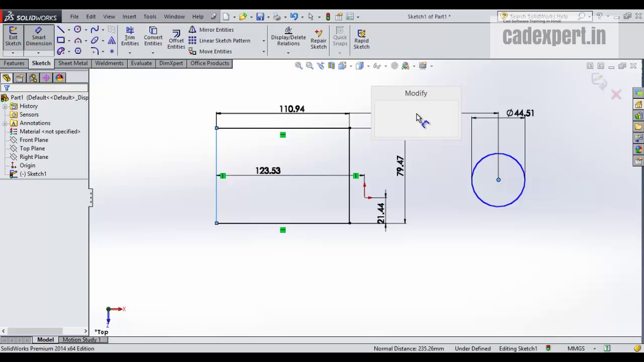Screen dimensions: 644x362
Task: Open the DimXpertManager tab icon
Action: point(46,78)
